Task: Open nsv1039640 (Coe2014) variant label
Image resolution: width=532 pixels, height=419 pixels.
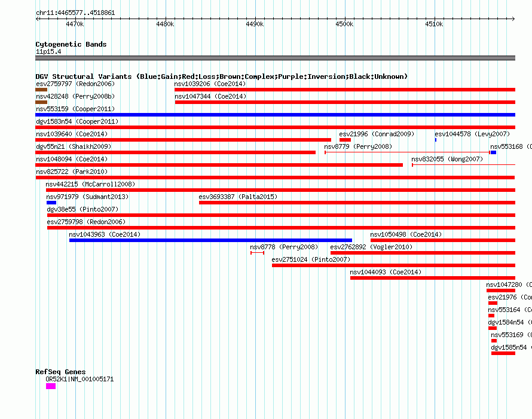Action: pyautogui.click(x=72, y=134)
